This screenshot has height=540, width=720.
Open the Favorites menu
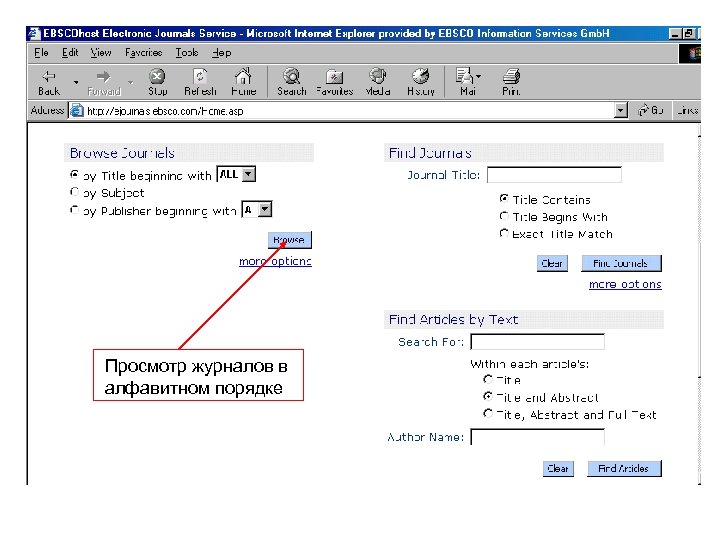coord(143,53)
